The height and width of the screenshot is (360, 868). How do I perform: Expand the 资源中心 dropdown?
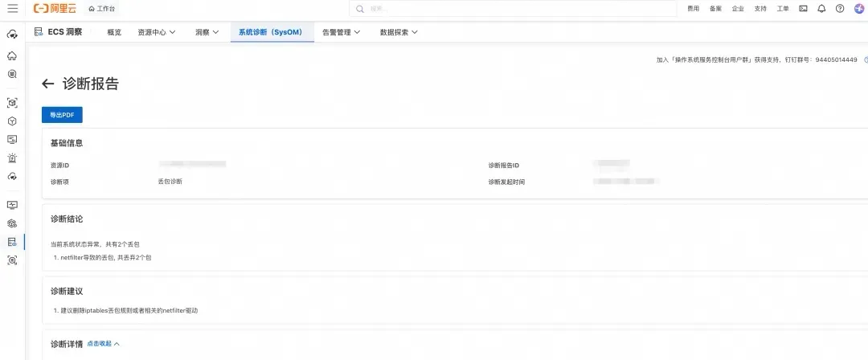(157, 32)
